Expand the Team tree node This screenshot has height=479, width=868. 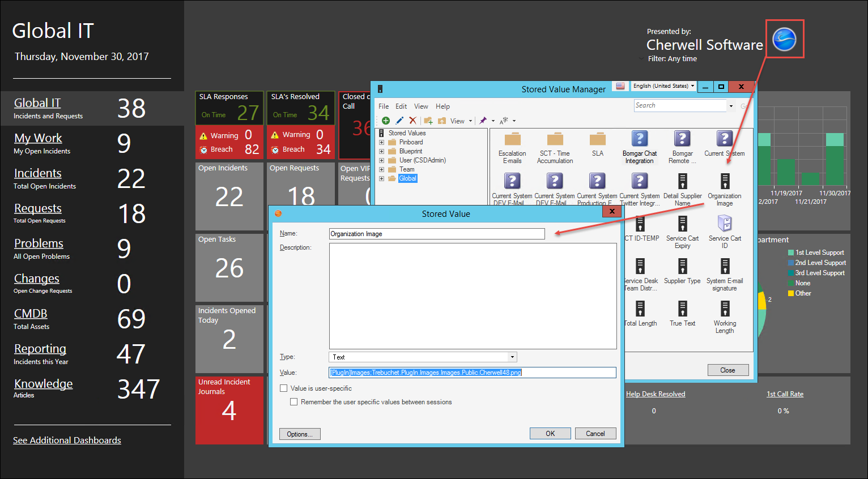(x=381, y=169)
